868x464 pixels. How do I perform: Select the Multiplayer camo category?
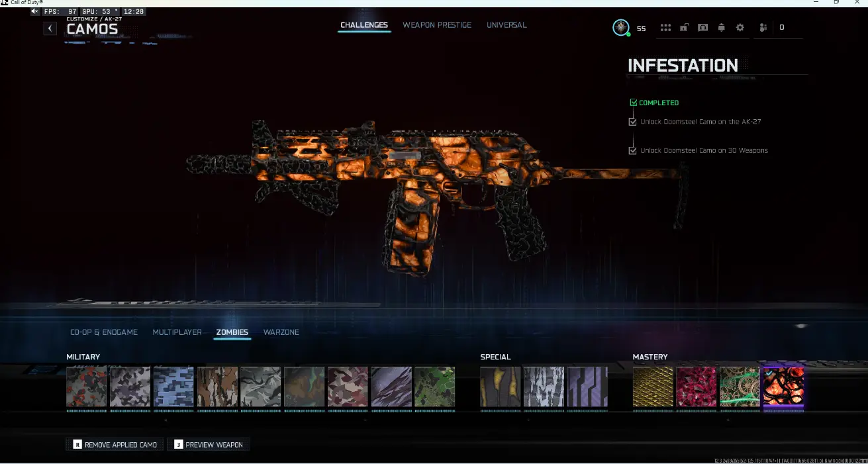(177, 332)
